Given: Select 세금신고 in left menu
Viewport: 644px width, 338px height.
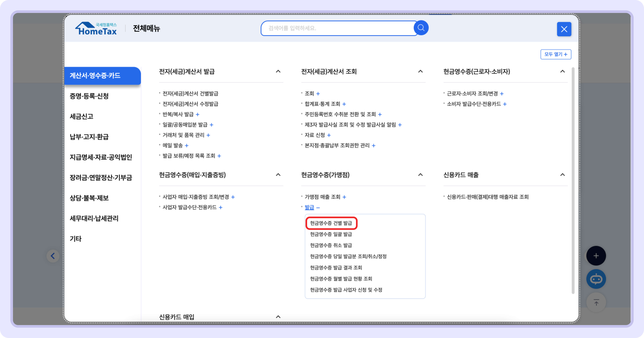Looking at the screenshot, I should click(x=81, y=116).
